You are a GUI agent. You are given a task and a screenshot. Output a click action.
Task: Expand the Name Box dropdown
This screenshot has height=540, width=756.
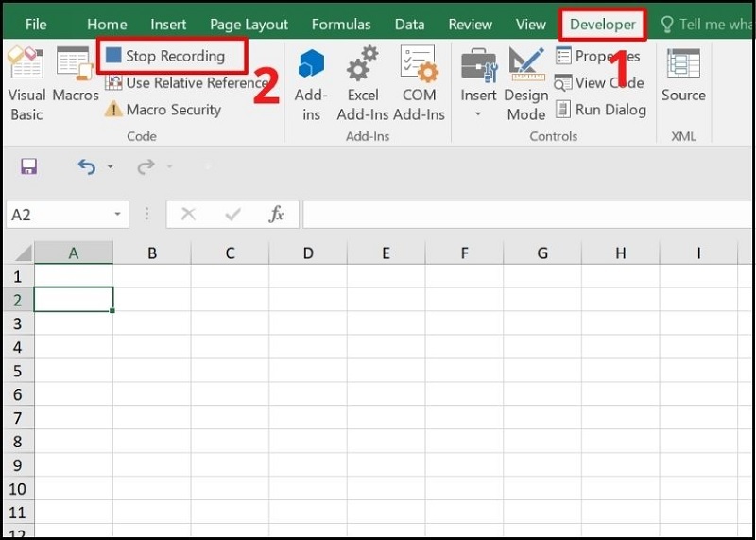click(117, 215)
